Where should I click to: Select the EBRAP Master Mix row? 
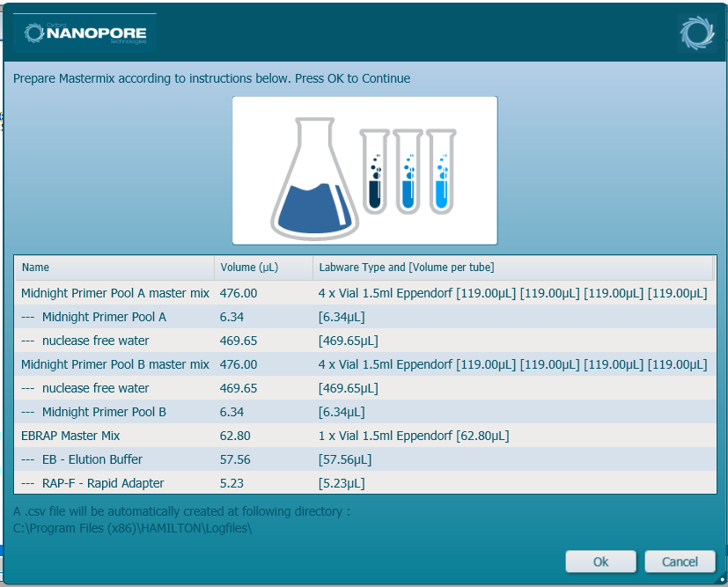coord(365,436)
